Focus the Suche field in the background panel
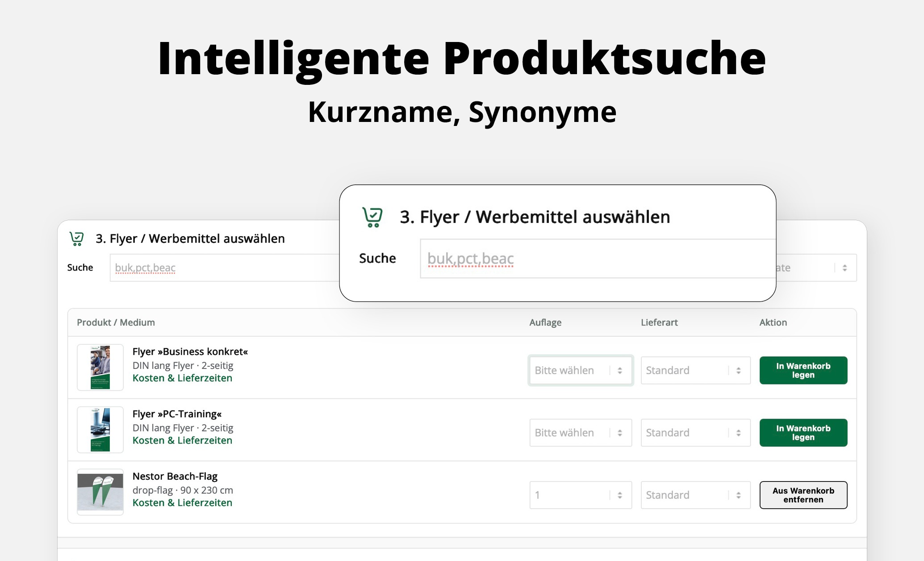 [x=225, y=268]
